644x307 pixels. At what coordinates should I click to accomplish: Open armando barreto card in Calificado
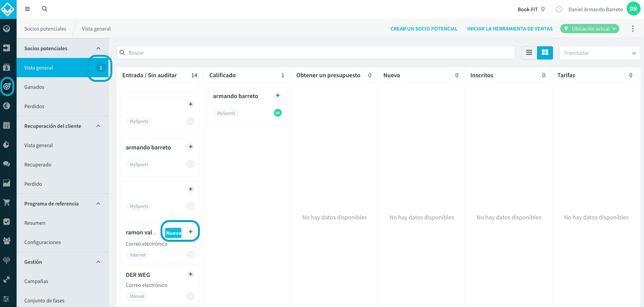pos(247,106)
